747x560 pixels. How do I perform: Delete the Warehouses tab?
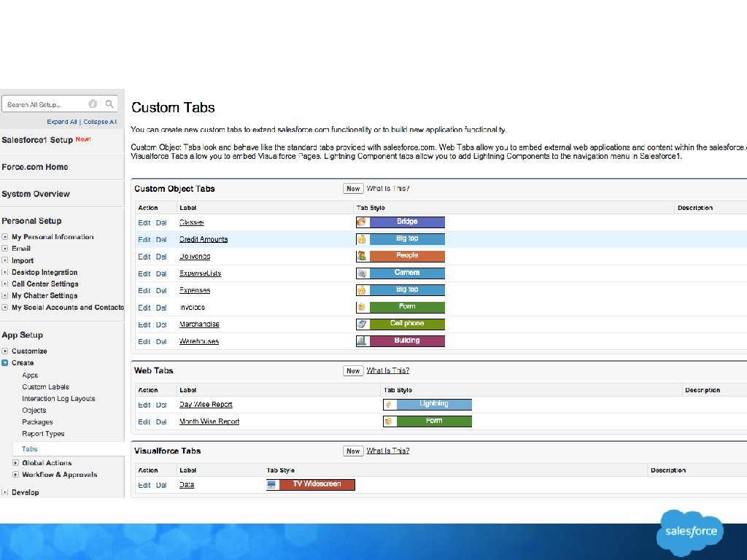(x=161, y=341)
